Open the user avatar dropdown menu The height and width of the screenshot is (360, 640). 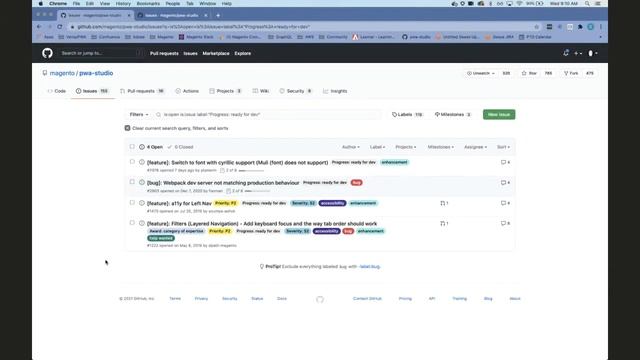tap(593, 53)
